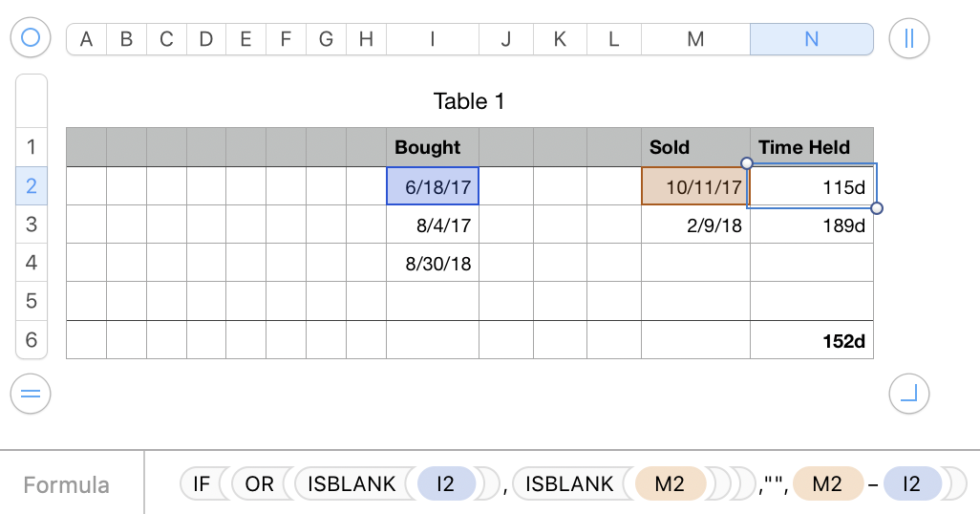Click the Time Held header cell

[811, 147]
